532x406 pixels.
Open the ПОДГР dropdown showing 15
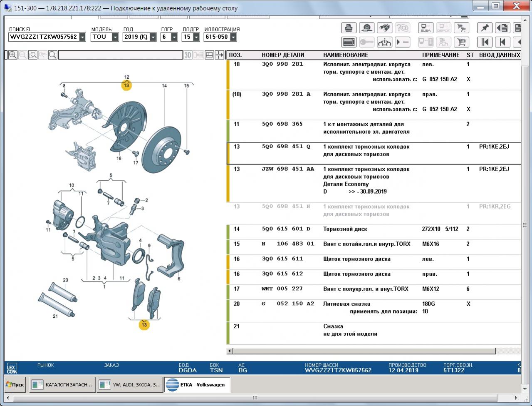(195, 37)
